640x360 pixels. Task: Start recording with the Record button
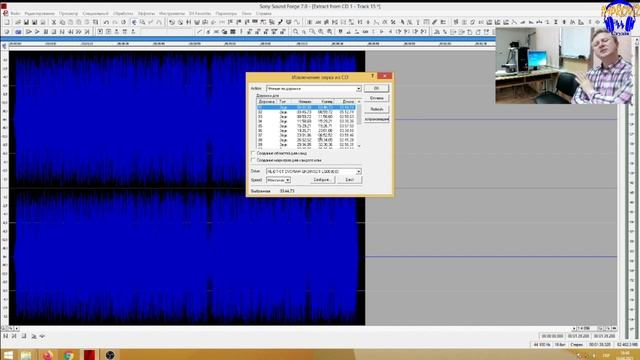(x=7, y=31)
